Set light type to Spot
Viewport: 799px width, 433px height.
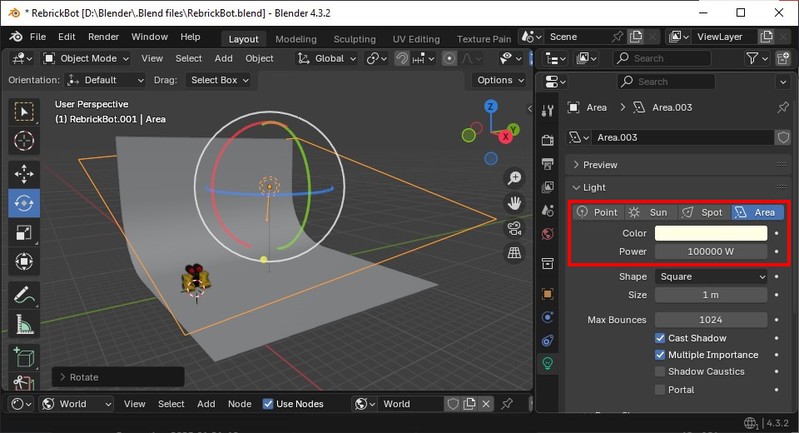click(702, 212)
